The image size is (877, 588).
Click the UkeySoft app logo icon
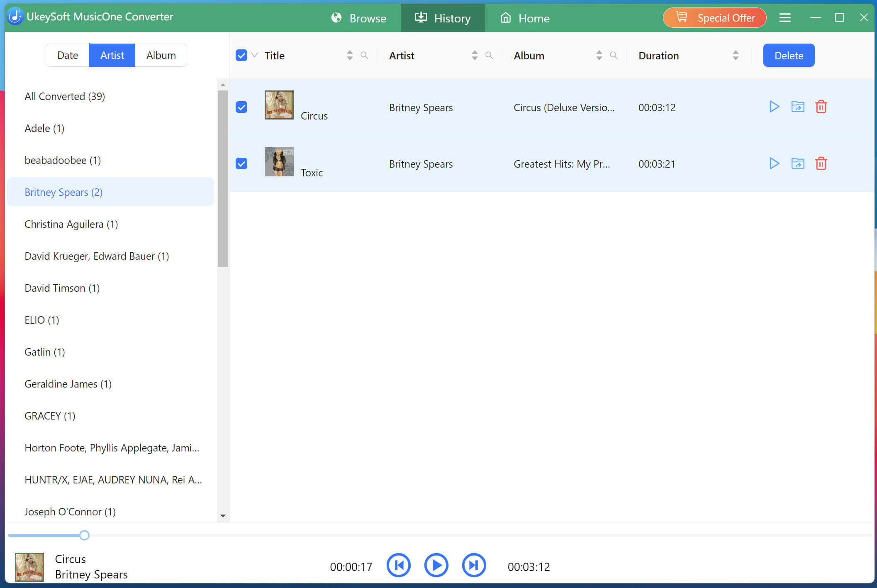(x=15, y=17)
